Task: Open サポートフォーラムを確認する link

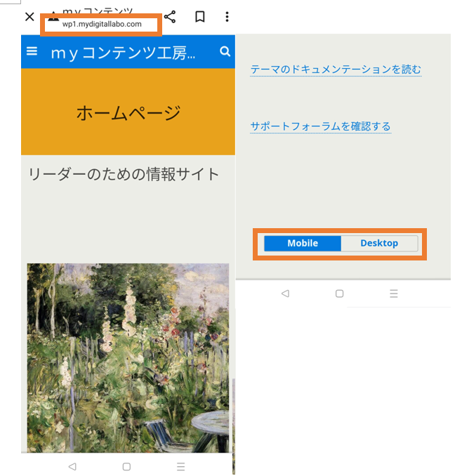Action: click(321, 126)
